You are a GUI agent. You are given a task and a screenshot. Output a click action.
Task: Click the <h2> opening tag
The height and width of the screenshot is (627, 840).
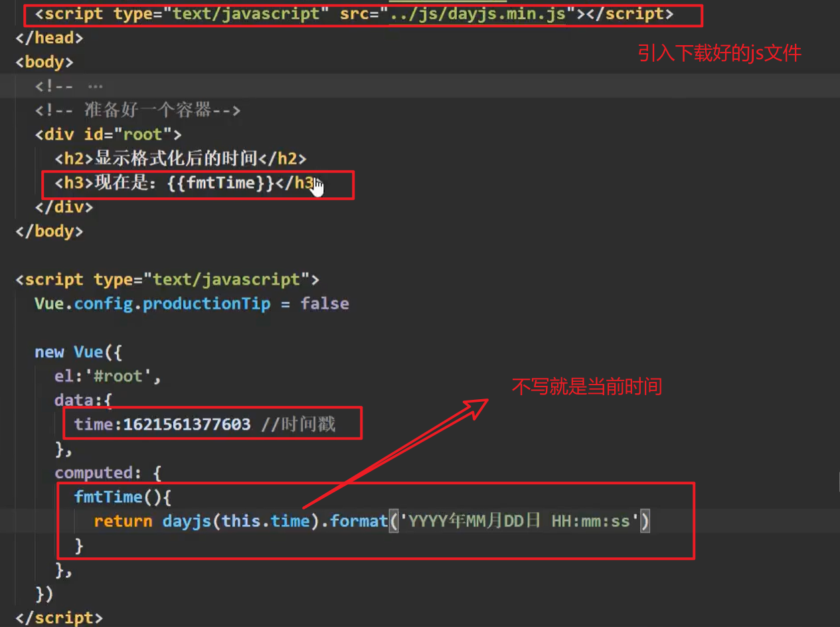pos(74,159)
